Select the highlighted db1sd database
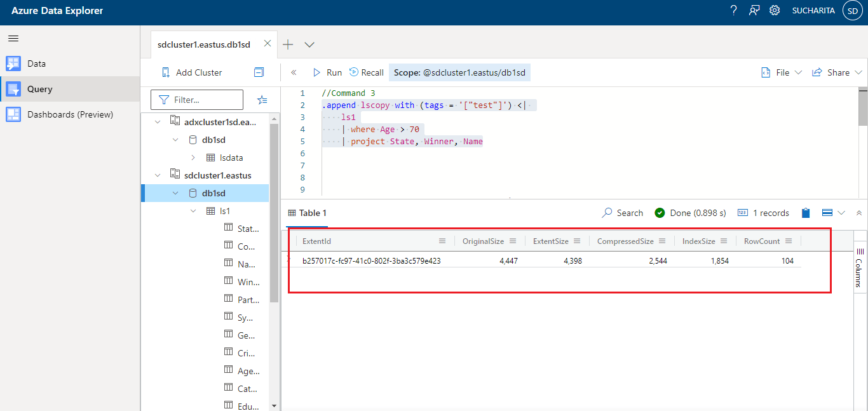Viewport: 868px width, 411px height. pyautogui.click(x=214, y=193)
